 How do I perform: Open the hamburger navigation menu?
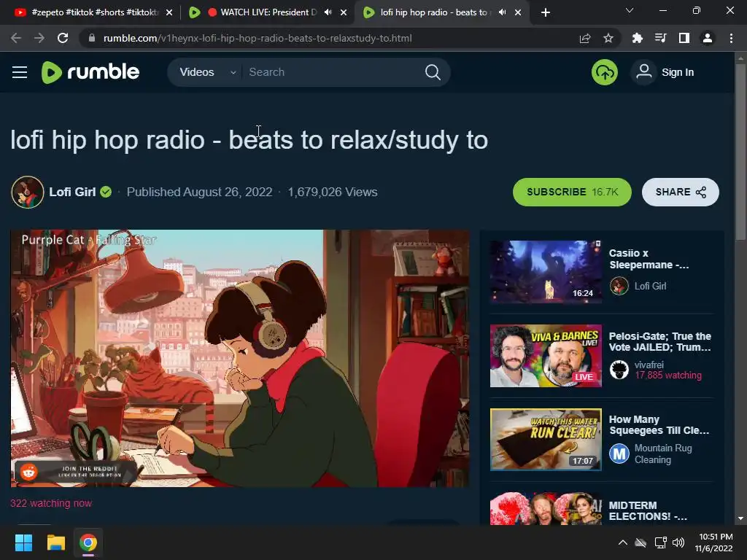pos(20,72)
